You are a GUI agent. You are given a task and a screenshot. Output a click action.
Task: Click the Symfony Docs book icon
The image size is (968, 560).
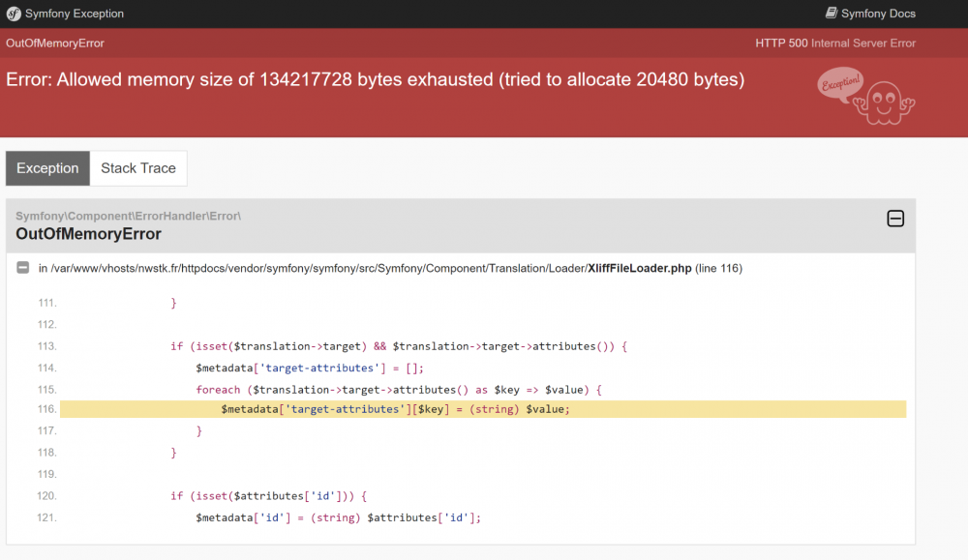[832, 13]
